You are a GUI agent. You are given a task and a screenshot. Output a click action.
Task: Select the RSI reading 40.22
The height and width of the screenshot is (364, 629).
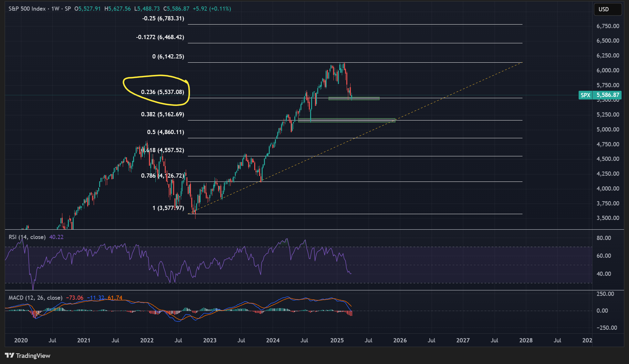coord(56,237)
